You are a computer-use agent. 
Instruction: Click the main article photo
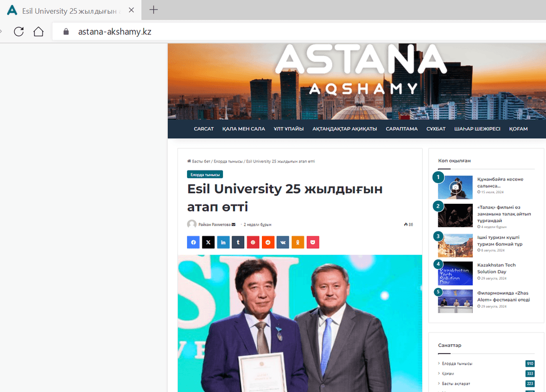300,323
